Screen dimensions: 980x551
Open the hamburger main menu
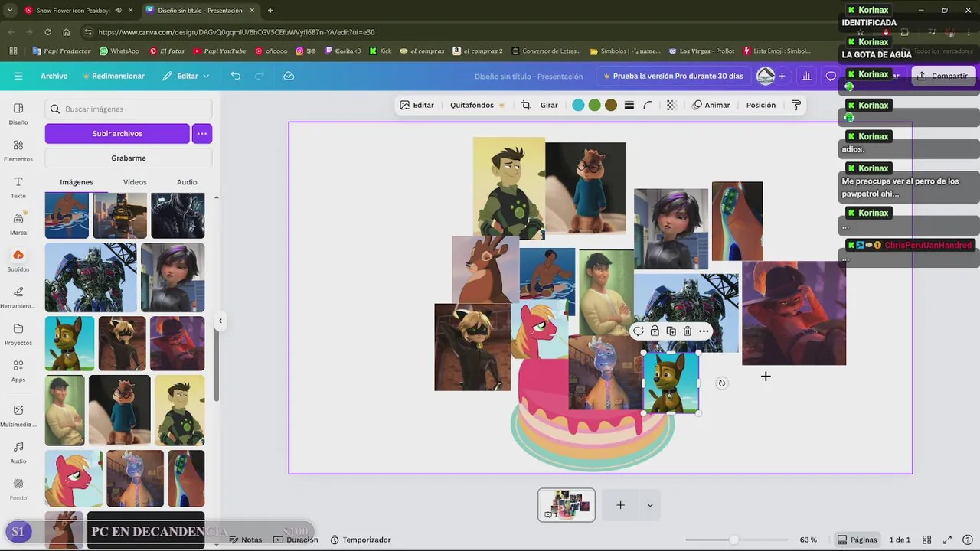pos(18,76)
